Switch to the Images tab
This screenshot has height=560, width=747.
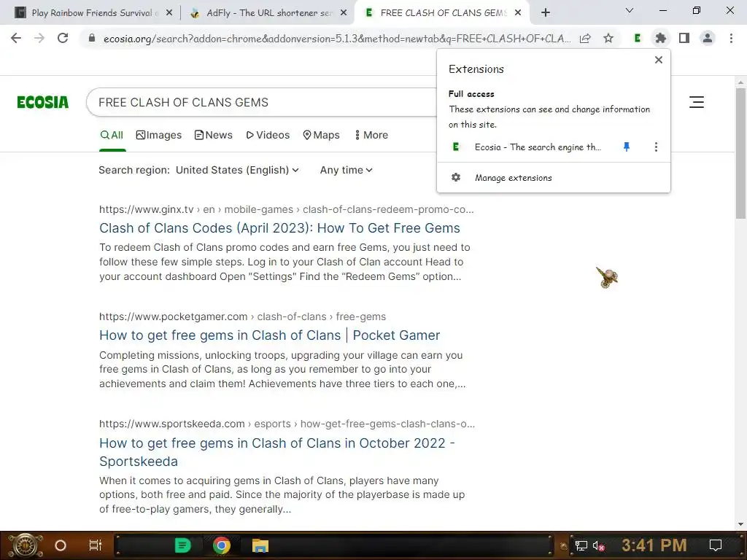click(x=158, y=135)
